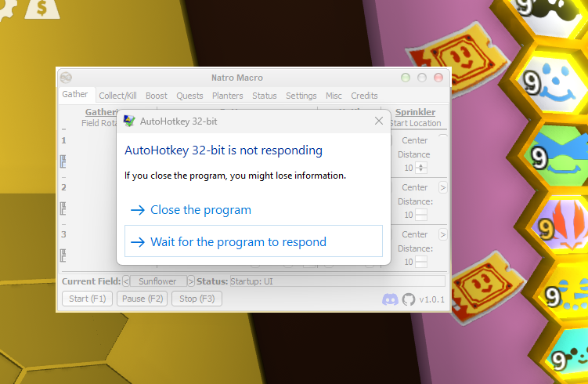Select the cyan hive bee with panda face

(x=570, y=357)
